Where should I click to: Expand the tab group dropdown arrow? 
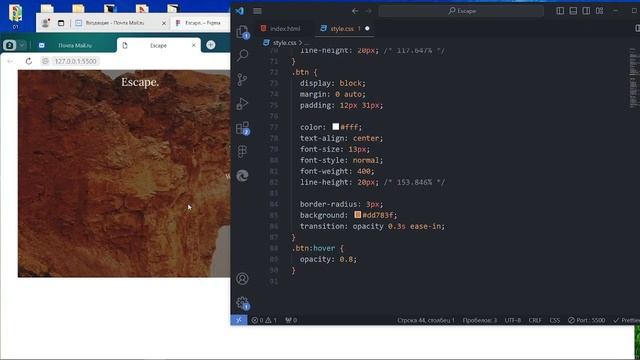click(22, 45)
